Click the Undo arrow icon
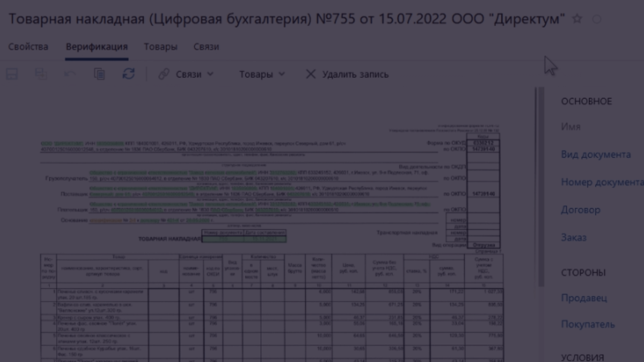The width and height of the screenshot is (644, 362). 70,74
